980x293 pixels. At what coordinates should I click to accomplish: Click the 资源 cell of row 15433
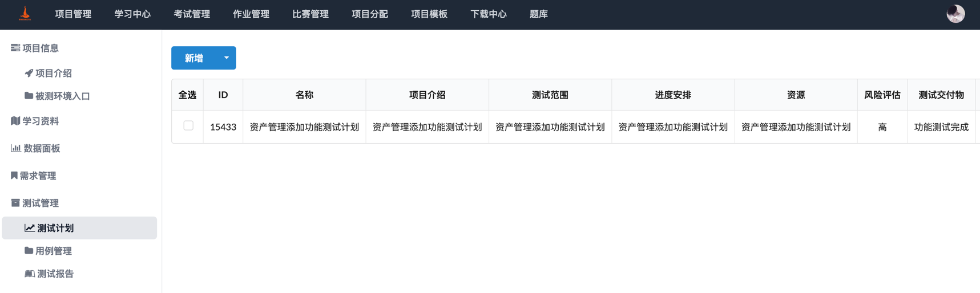click(x=796, y=127)
